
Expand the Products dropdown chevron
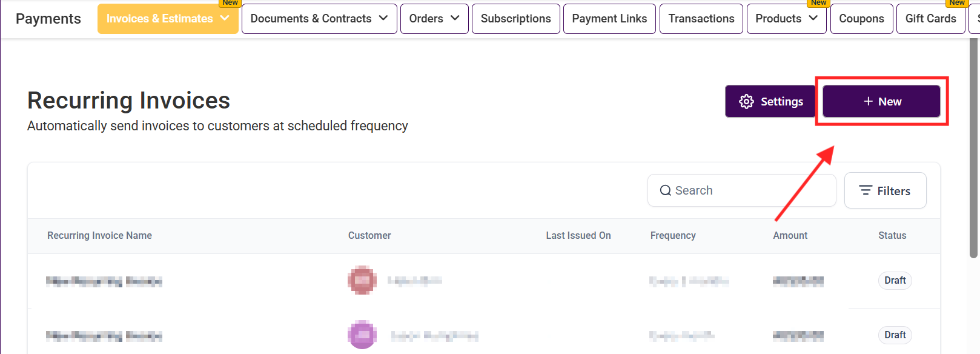813,18
